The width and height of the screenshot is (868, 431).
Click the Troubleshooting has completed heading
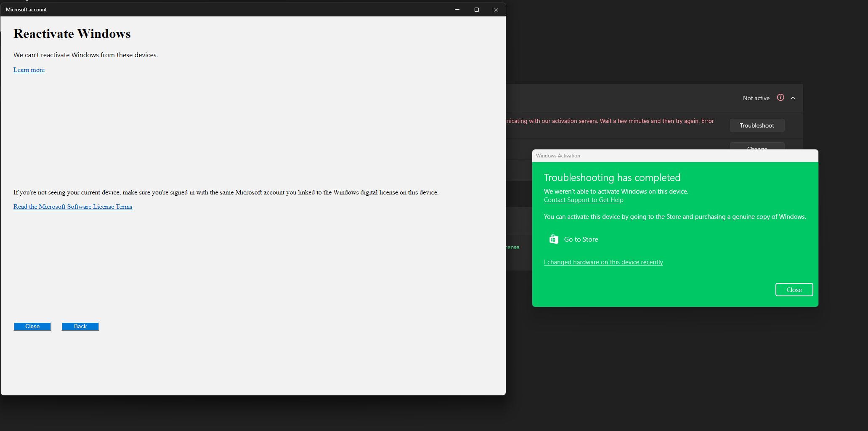(x=612, y=178)
